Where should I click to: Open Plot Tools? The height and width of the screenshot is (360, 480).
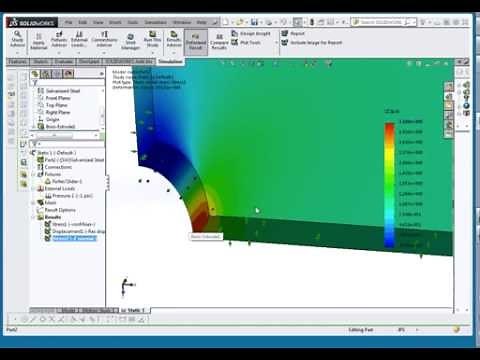click(x=246, y=42)
